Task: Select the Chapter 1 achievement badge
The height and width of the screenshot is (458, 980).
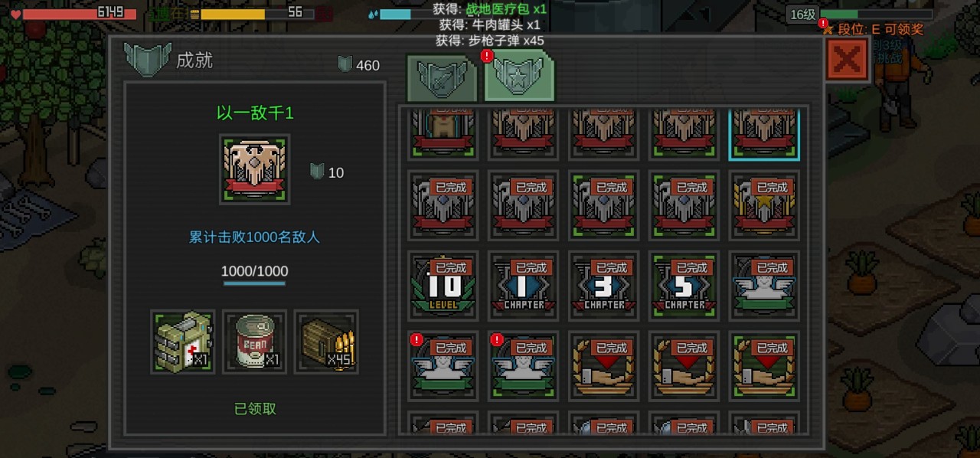Action: coord(524,285)
